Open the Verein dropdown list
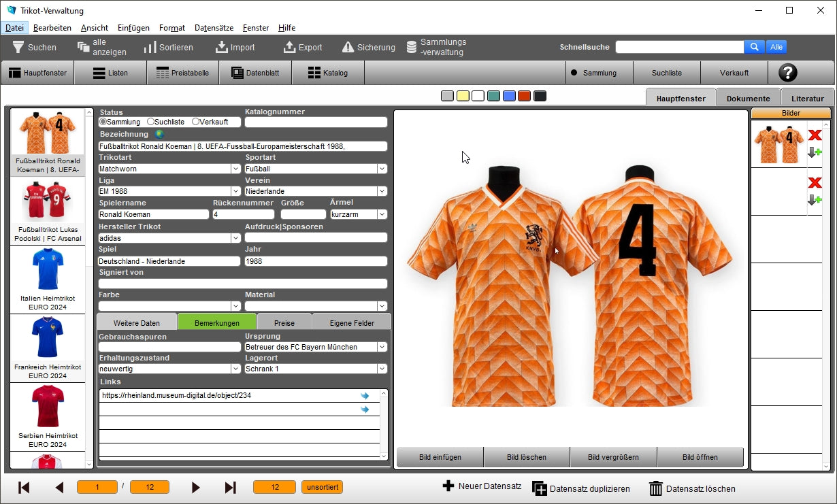This screenshot has height=504, width=837. coord(382,191)
